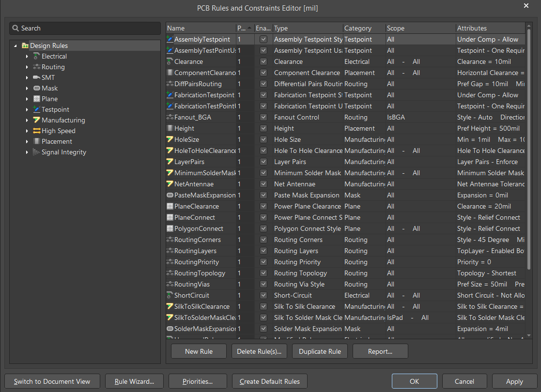
Task: Click the Routing category icon in tree
Action: click(x=37, y=67)
